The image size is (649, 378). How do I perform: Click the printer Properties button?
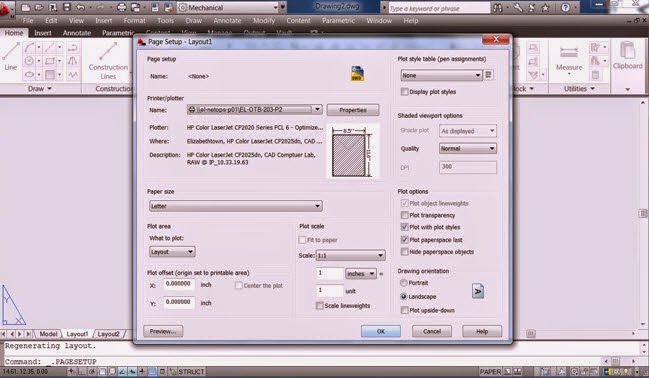point(353,110)
